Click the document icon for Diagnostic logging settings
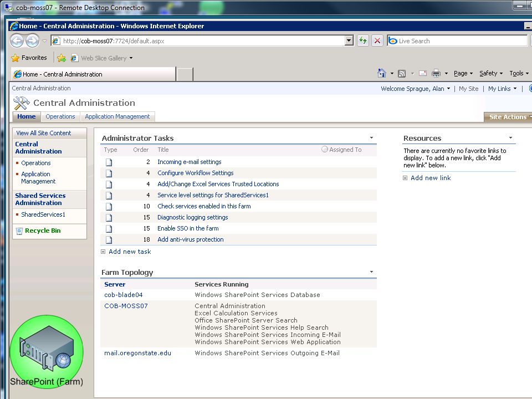532x399 pixels. click(109, 217)
